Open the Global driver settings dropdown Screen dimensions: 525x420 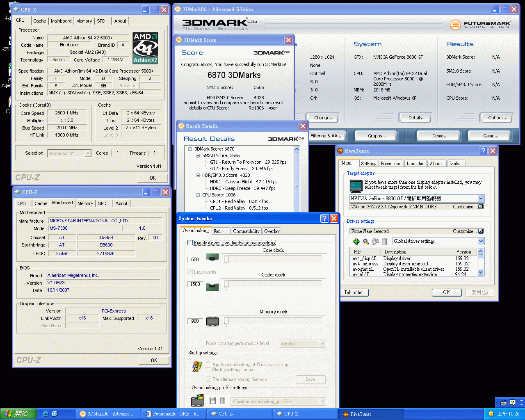point(481,241)
